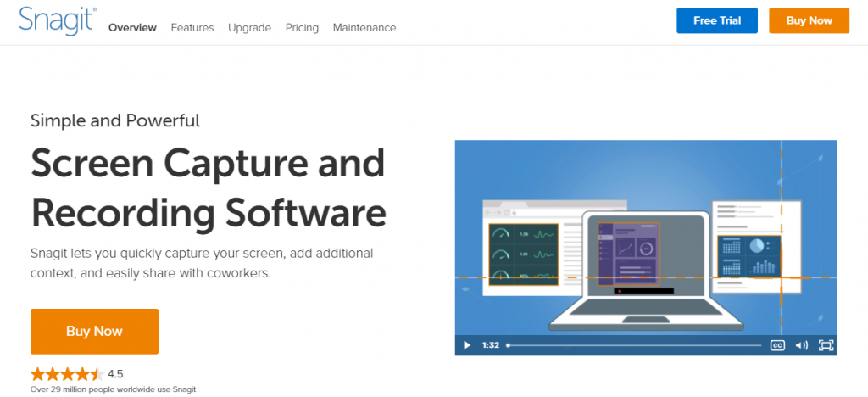Click the 4.5 rating value

coord(115,374)
